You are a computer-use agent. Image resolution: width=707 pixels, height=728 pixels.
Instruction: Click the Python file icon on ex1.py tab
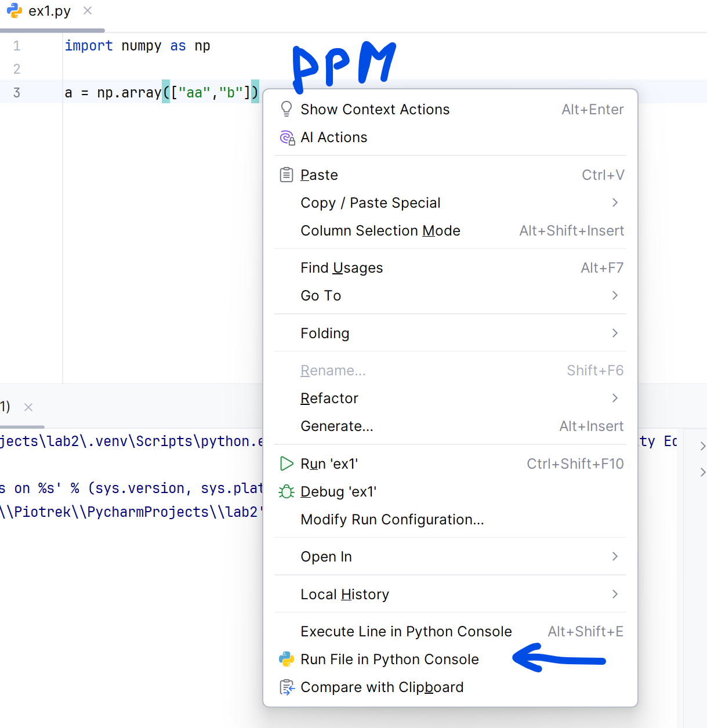coord(14,11)
